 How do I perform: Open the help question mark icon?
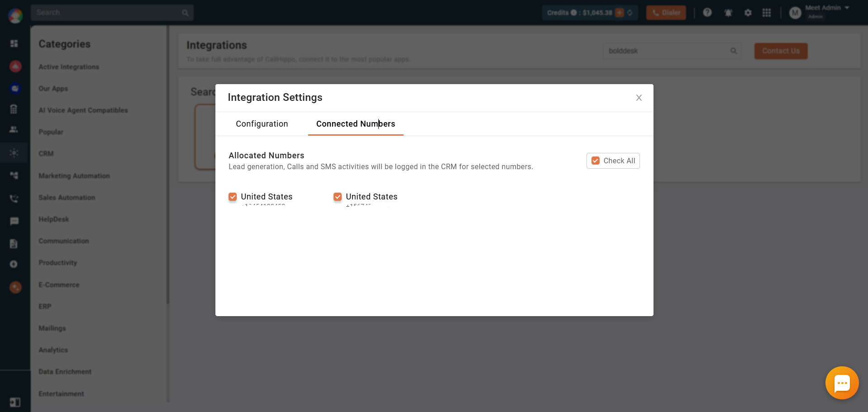tap(707, 13)
